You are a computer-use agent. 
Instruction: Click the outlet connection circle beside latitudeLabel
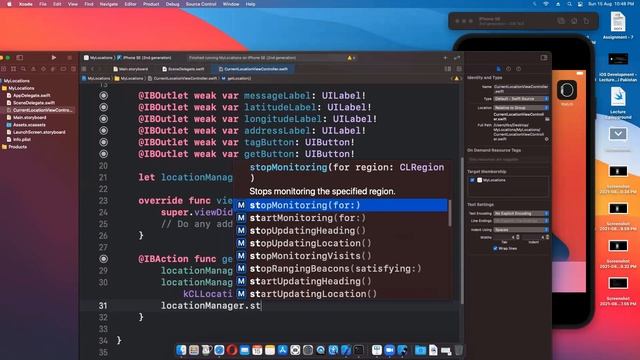click(x=104, y=107)
